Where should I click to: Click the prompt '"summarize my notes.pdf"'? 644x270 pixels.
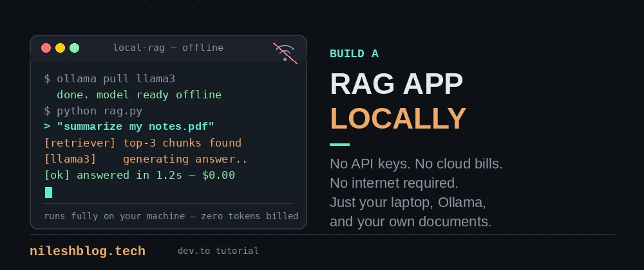pyautogui.click(x=135, y=127)
